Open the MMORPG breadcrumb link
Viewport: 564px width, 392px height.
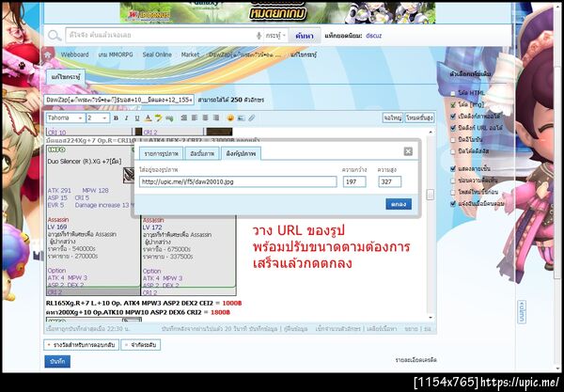(x=115, y=55)
